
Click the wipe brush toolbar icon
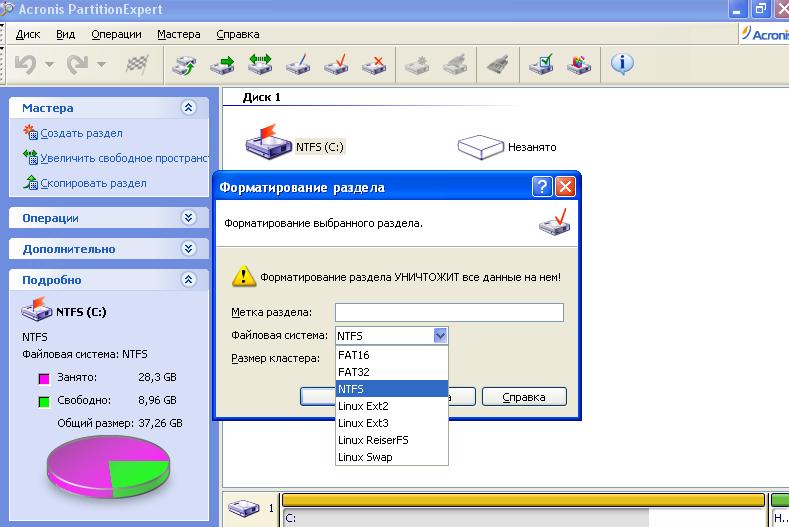498,65
